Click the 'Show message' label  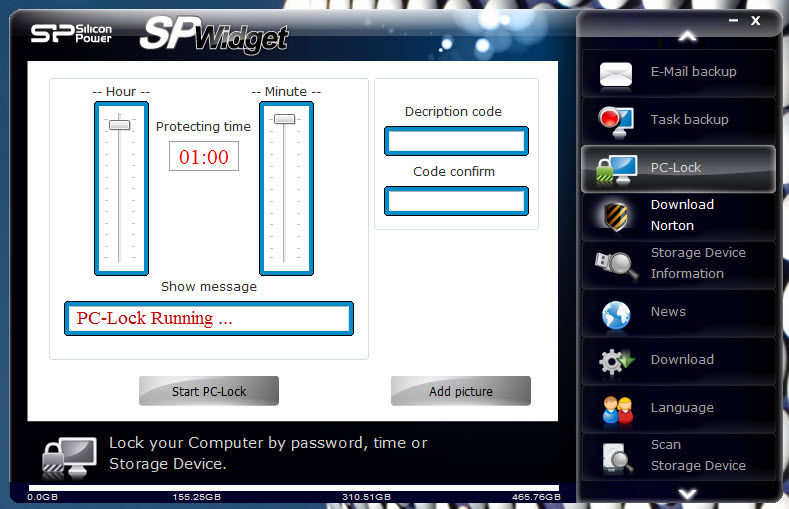click(209, 287)
